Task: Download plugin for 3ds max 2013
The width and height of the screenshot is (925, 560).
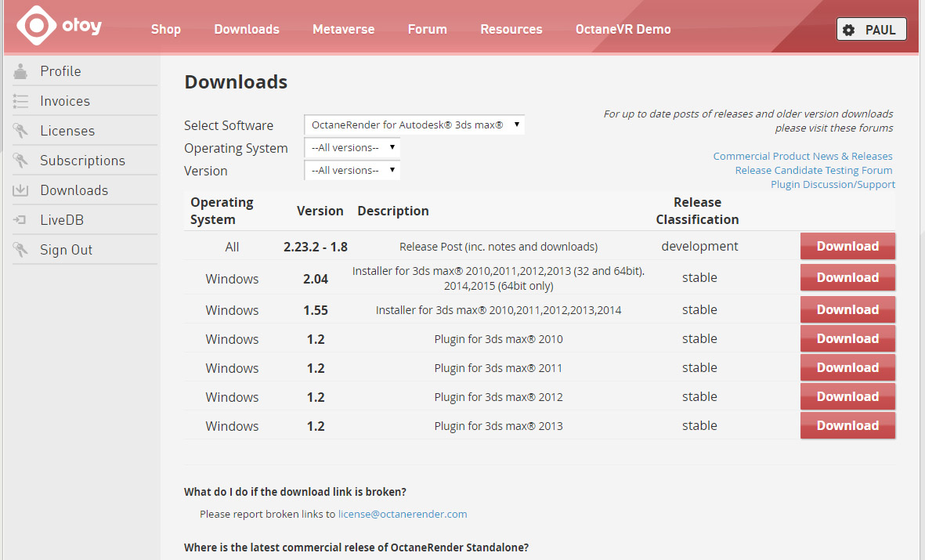Action: click(847, 425)
